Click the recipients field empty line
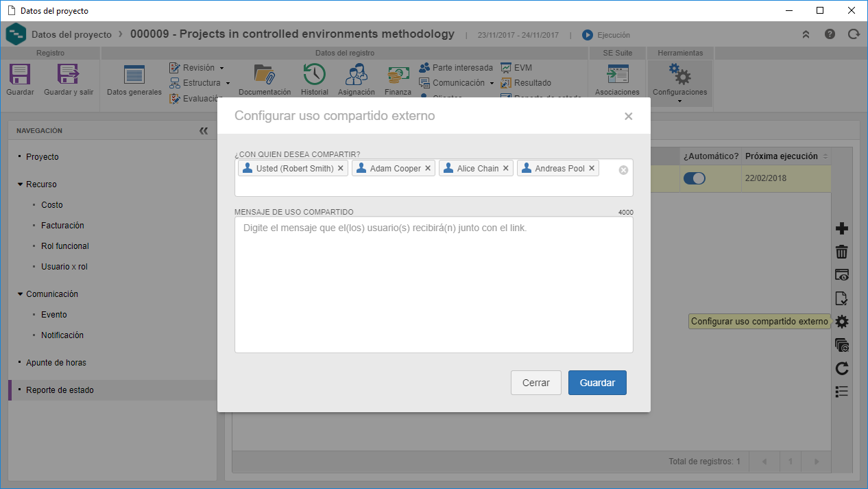The width and height of the screenshot is (868, 489). click(433, 187)
